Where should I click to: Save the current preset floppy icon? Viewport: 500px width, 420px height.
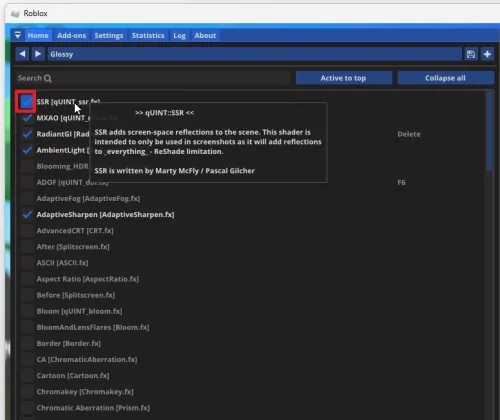coord(471,54)
